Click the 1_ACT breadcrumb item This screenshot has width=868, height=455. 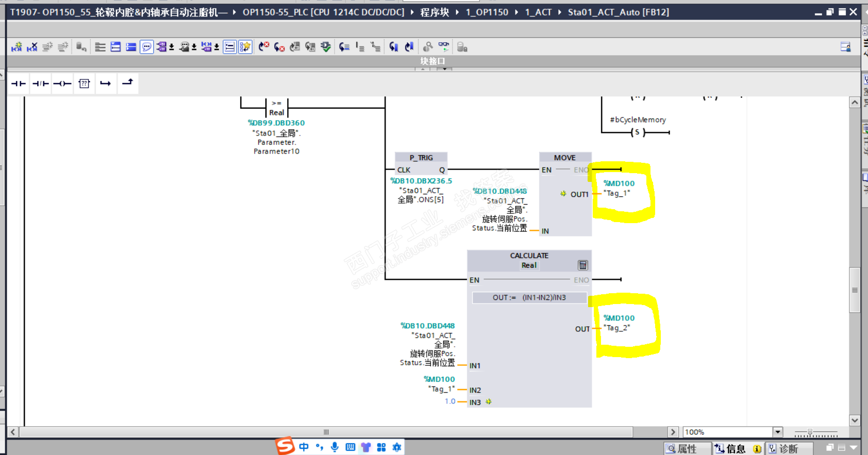click(x=538, y=12)
